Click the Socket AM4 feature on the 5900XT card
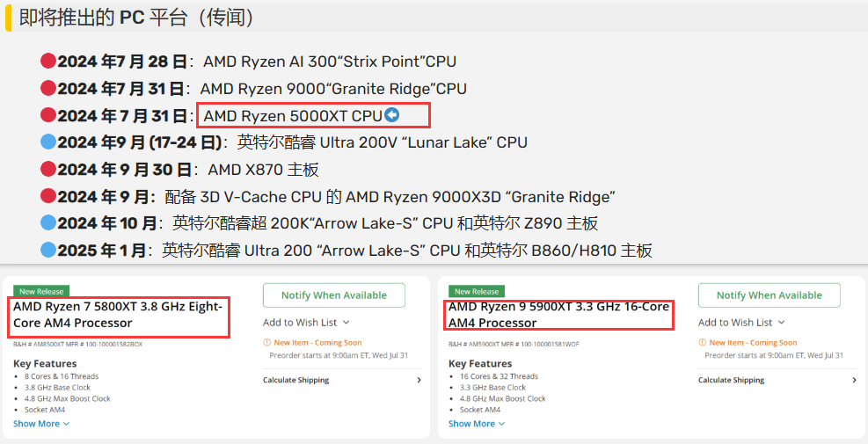This screenshot has height=444, width=868. tap(480, 410)
